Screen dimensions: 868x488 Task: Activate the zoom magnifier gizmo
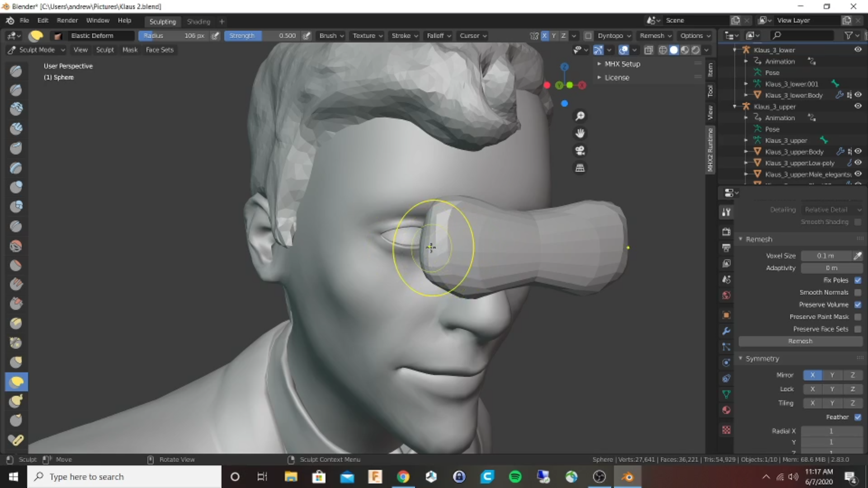click(580, 116)
